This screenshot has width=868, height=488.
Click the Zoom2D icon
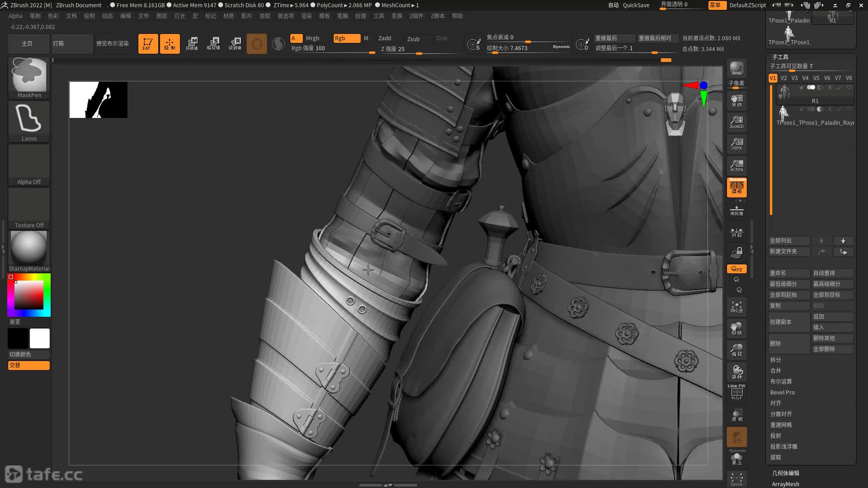tap(736, 122)
